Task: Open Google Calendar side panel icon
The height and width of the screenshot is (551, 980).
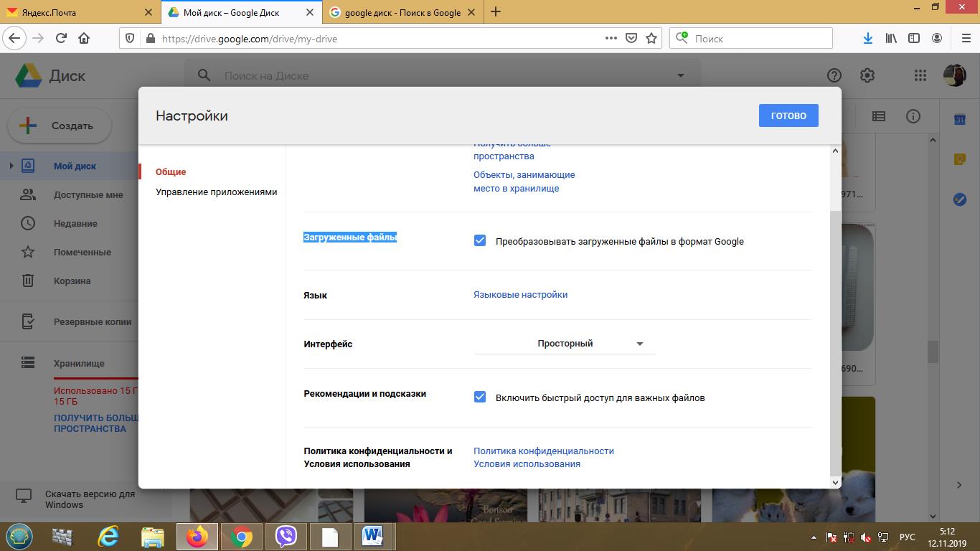Action: 960,120
